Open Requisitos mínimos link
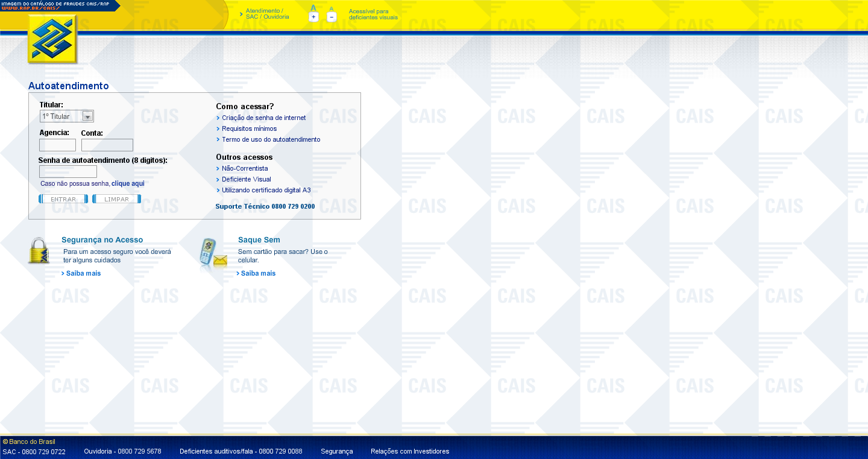868x459 pixels. point(249,129)
